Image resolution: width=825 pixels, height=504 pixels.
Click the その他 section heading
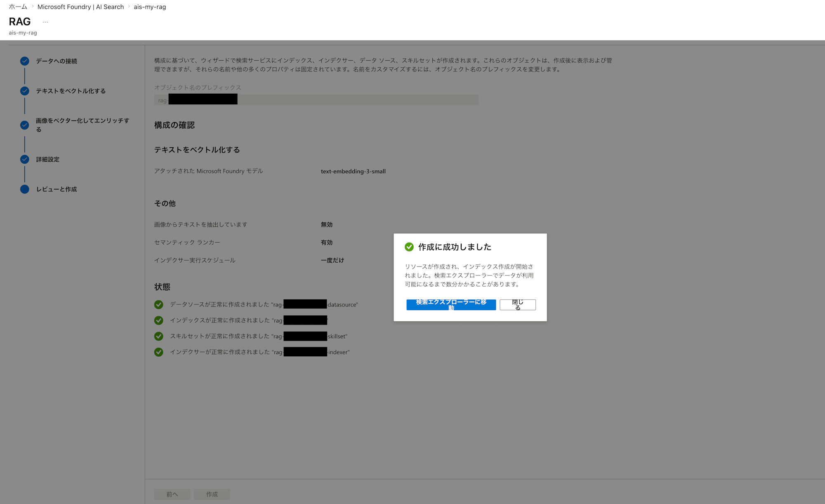(x=165, y=203)
